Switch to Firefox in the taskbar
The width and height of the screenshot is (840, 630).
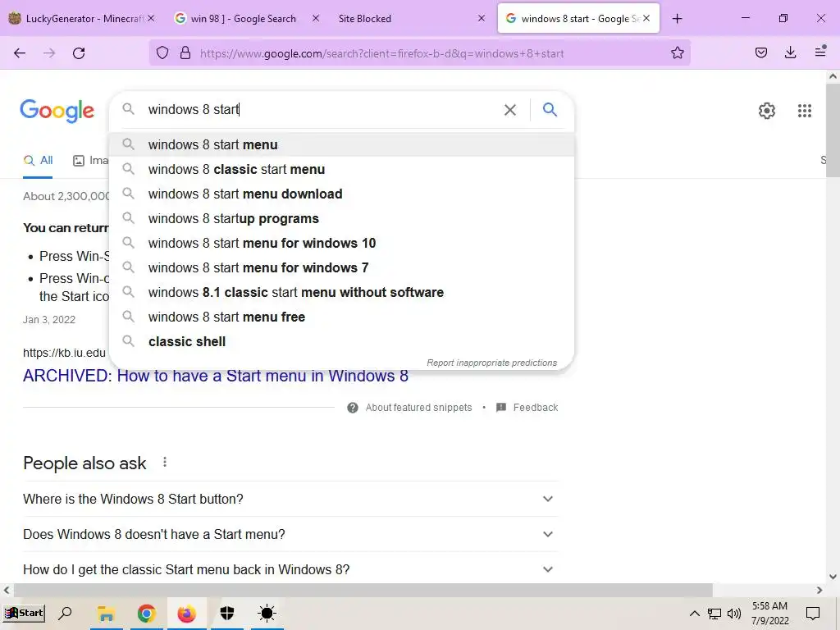[186, 614]
